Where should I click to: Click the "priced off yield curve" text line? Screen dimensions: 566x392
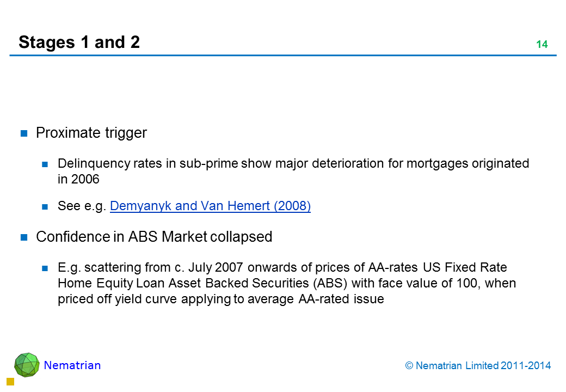tap(220, 299)
